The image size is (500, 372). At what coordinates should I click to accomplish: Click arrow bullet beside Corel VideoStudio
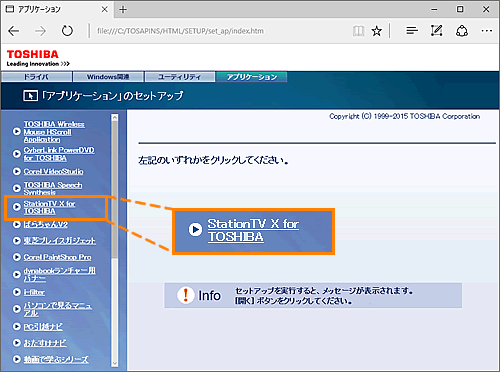(16, 171)
